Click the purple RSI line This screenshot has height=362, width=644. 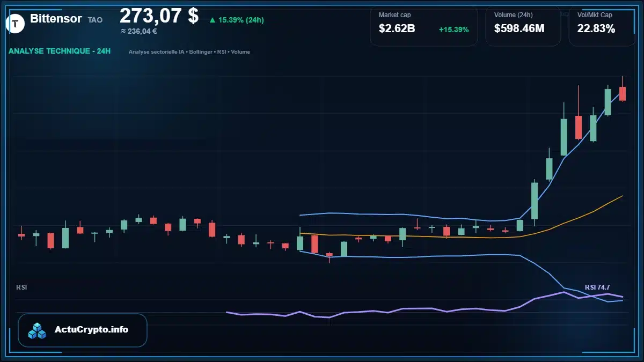[424, 308]
